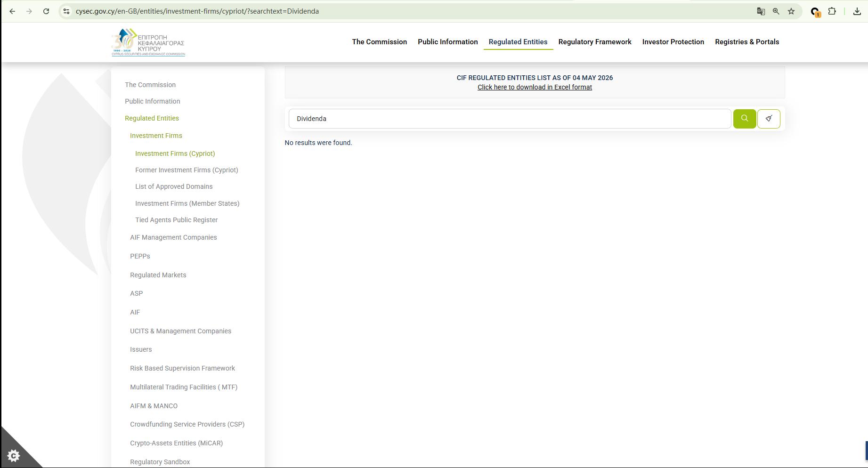Image resolution: width=868 pixels, height=468 pixels.
Task: Reload the CySEC page
Action: [46, 11]
